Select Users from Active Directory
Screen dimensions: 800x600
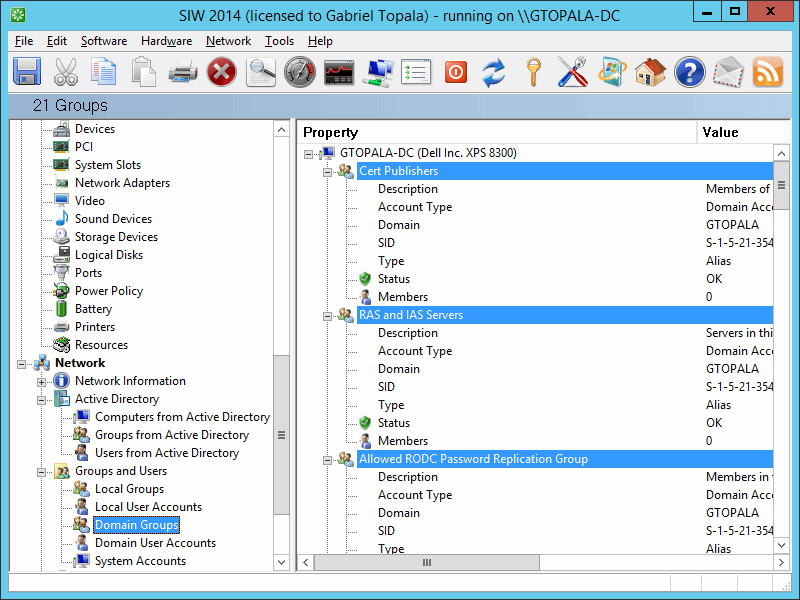point(167,453)
